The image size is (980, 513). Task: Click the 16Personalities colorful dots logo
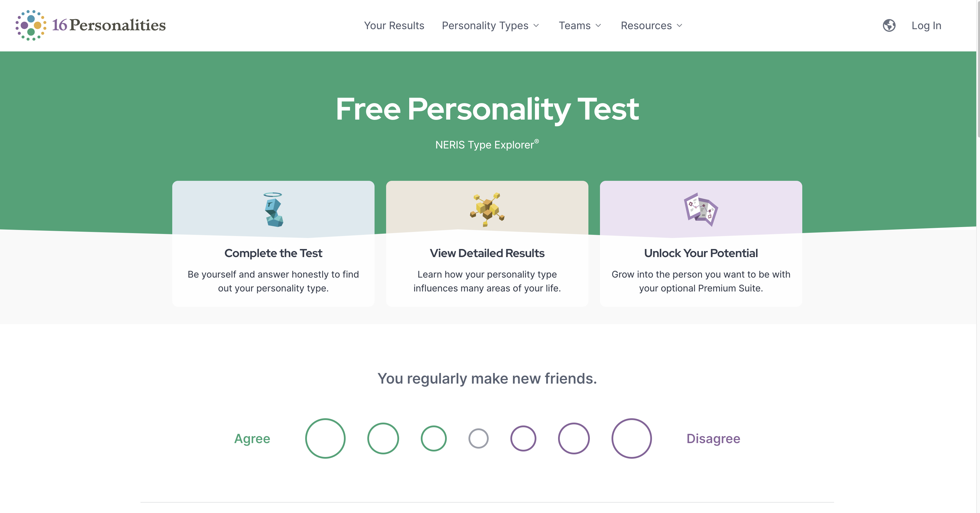click(31, 25)
